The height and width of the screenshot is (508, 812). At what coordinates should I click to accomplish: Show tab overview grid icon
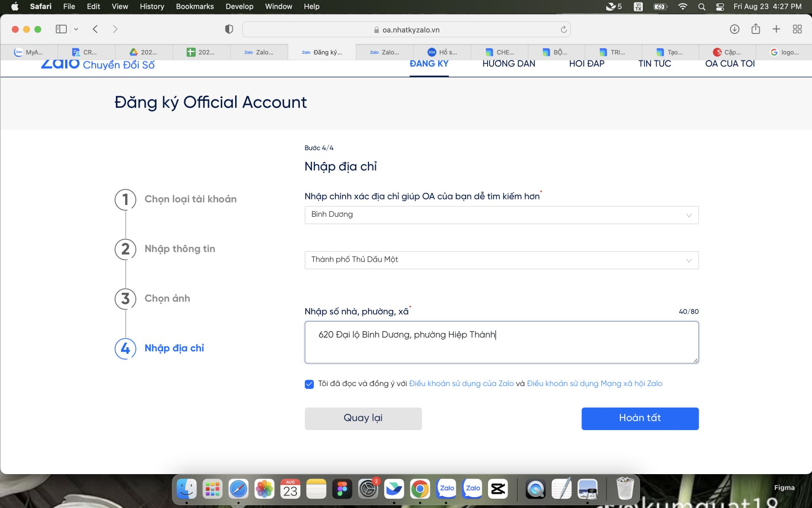coord(797,29)
